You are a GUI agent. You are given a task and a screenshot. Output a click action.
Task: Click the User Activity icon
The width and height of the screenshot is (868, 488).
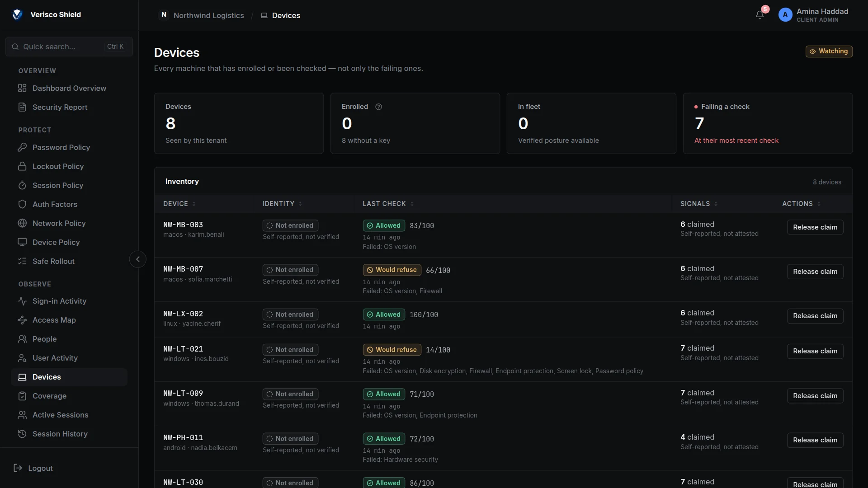(x=22, y=358)
